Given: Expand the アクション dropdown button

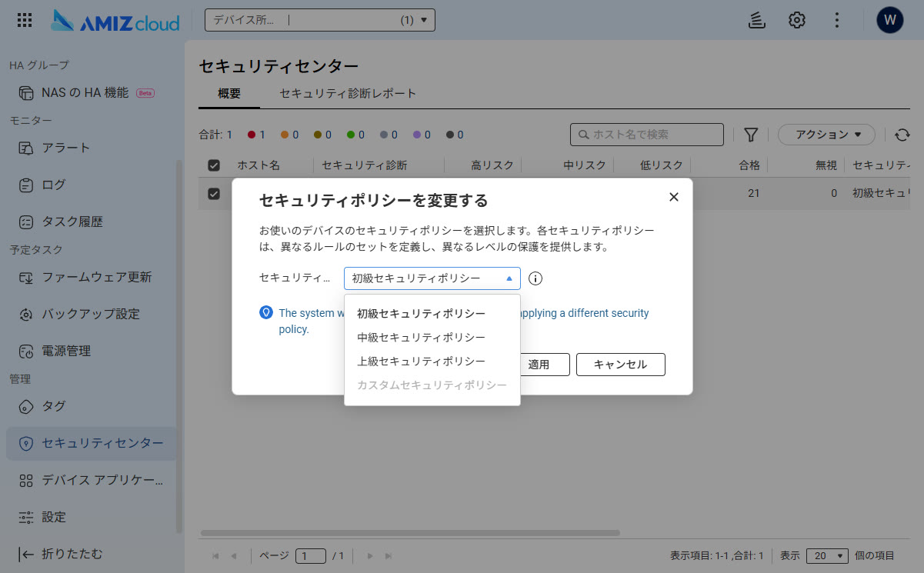Looking at the screenshot, I should coord(826,135).
